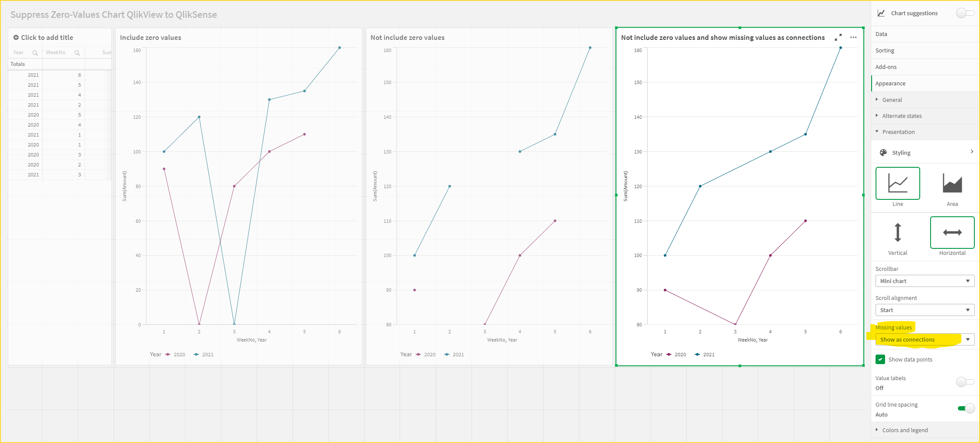Image resolution: width=980 pixels, height=443 pixels.
Task: Select the Line chart type icon
Action: click(x=897, y=183)
